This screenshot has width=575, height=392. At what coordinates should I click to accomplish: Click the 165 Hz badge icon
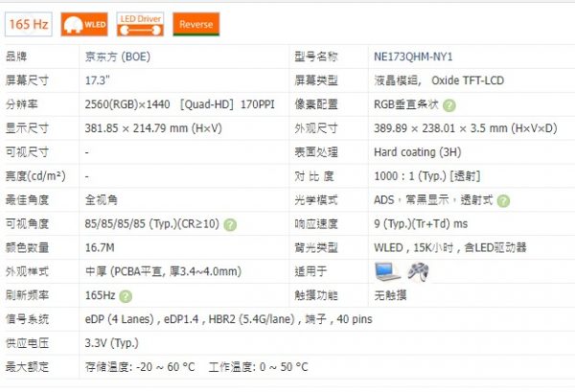pos(29,25)
